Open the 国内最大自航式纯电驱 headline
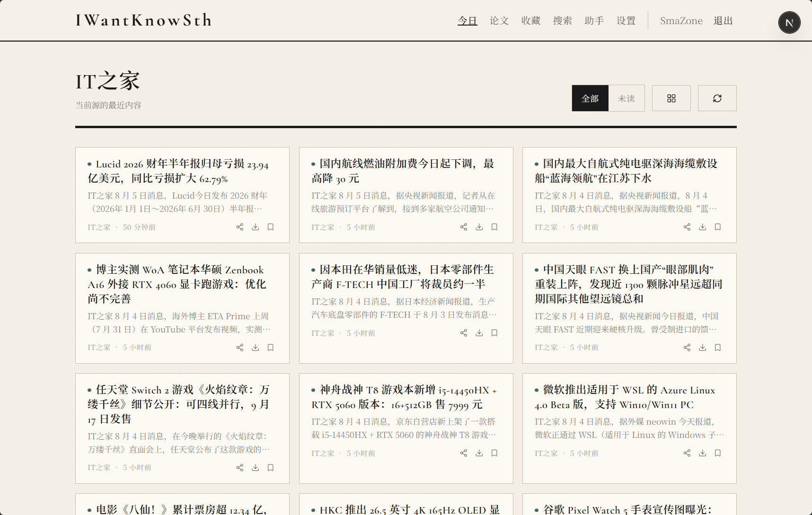The image size is (812, 515). click(627, 171)
